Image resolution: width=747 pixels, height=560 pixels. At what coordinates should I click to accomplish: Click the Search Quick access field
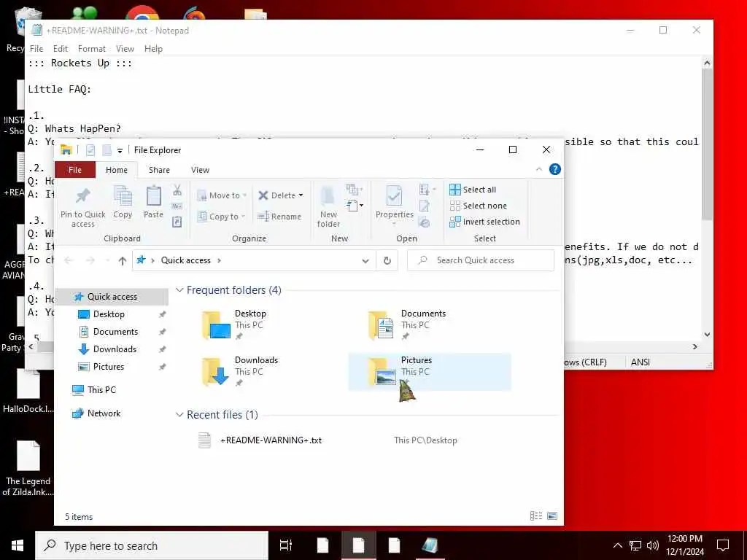point(481,260)
